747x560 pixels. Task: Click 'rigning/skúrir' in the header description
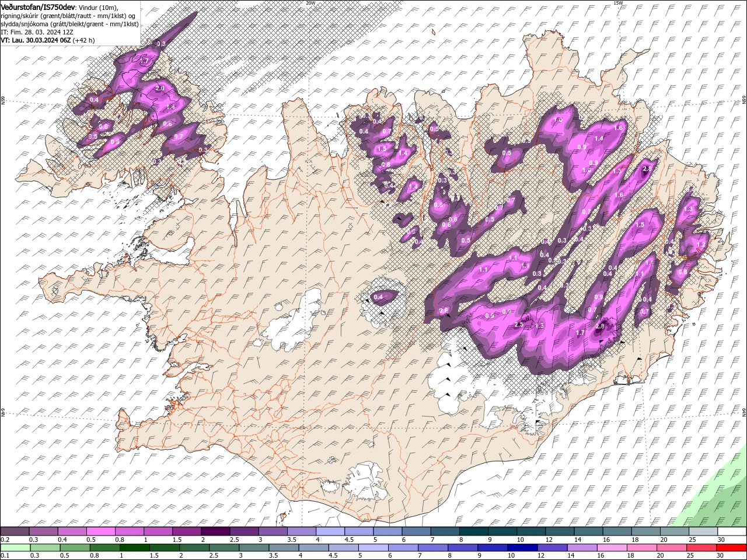coord(19,16)
